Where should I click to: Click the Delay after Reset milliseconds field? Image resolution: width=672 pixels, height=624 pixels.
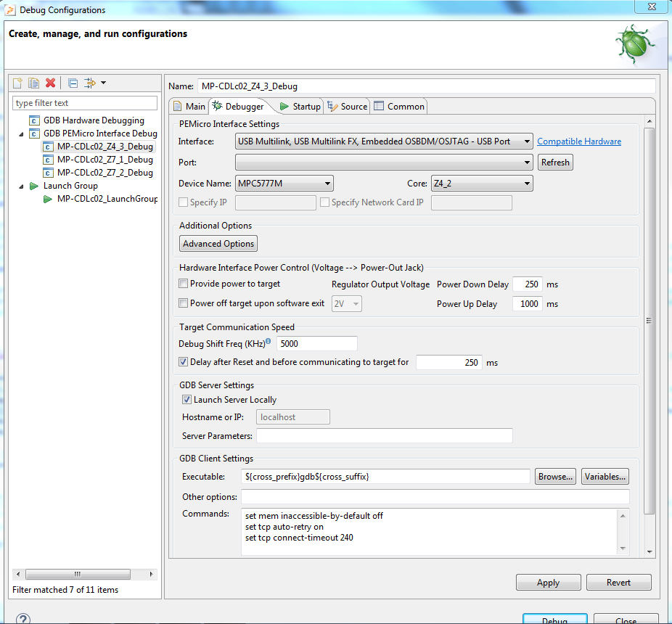[x=449, y=363]
